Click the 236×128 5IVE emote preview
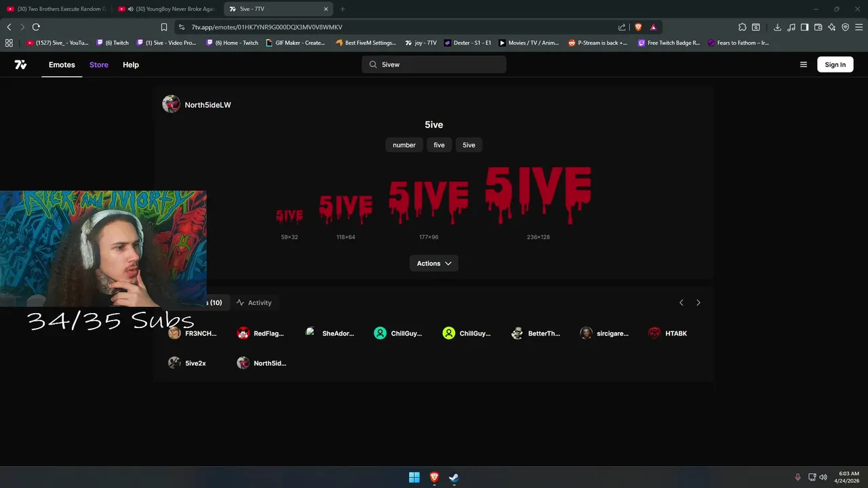 (x=538, y=195)
